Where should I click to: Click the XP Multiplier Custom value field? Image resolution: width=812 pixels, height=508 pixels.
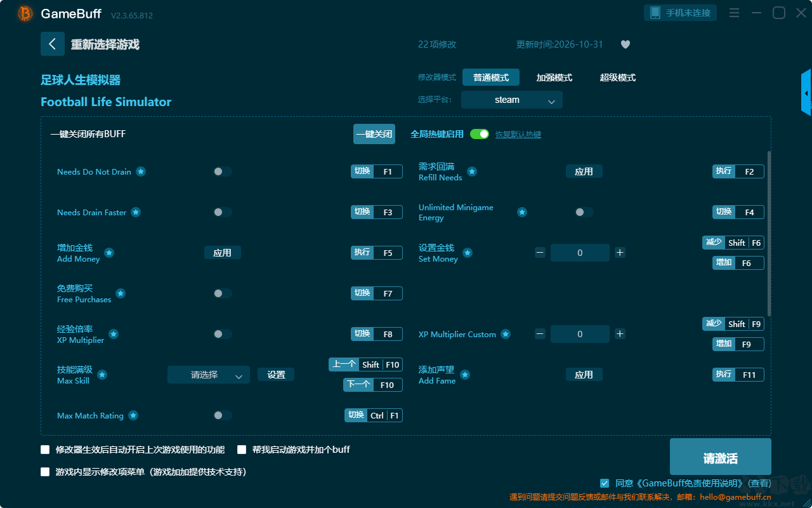[x=580, y=334]
